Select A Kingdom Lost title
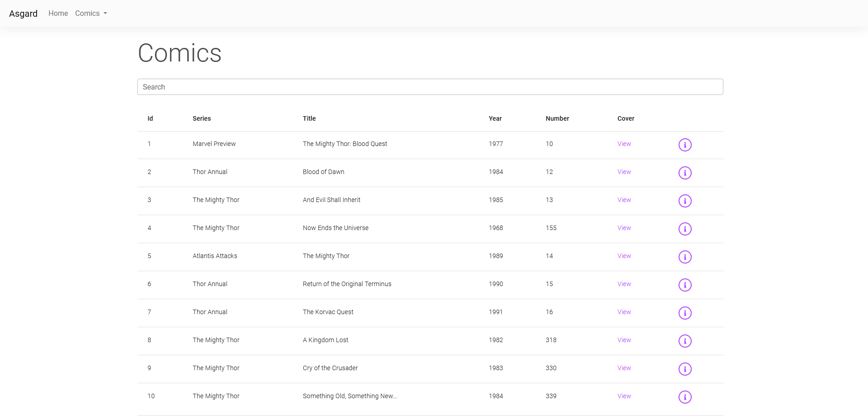 [325, 340]
